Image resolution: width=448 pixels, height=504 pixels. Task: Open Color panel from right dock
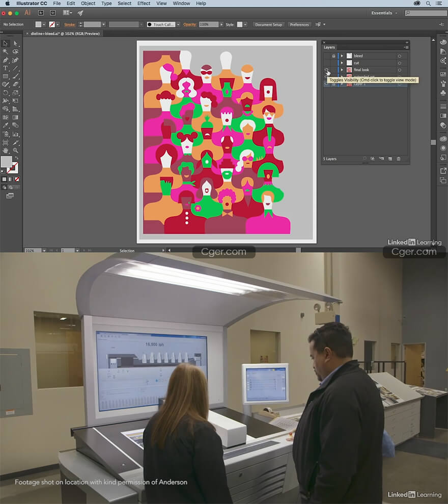coord(443,42)
